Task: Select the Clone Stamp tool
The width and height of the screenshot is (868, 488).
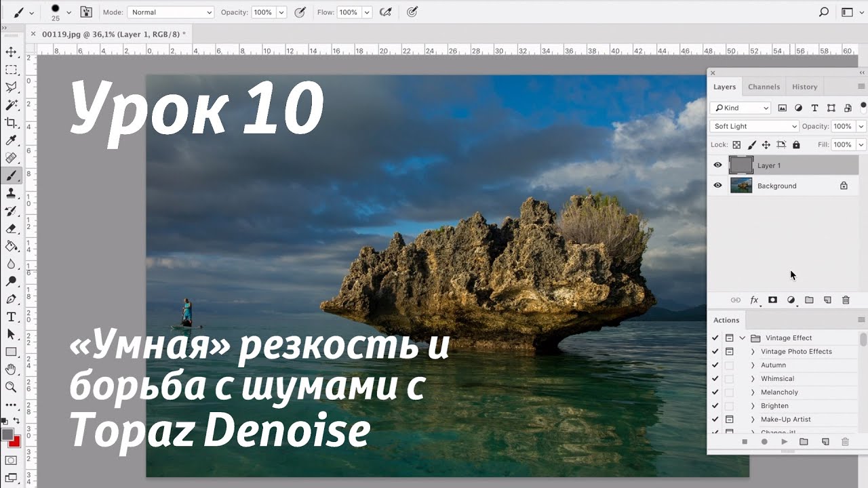Action: [x=11, y=193]
